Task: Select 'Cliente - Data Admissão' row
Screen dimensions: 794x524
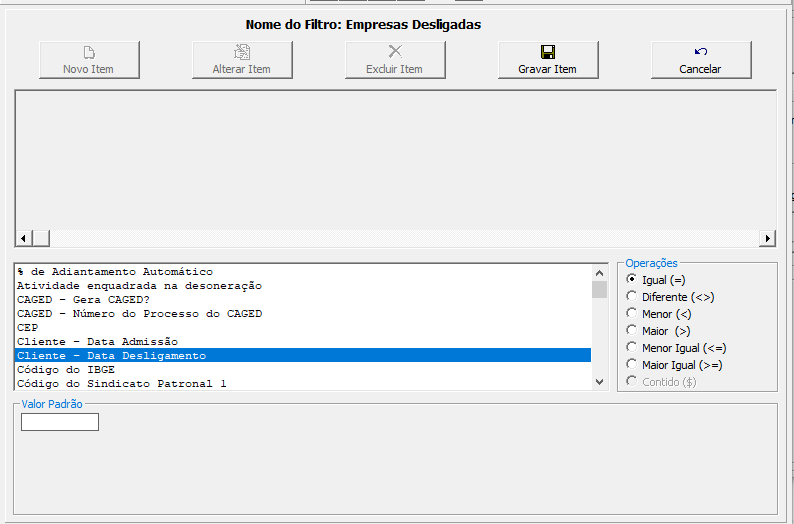Action: click(x=303, y=342)
